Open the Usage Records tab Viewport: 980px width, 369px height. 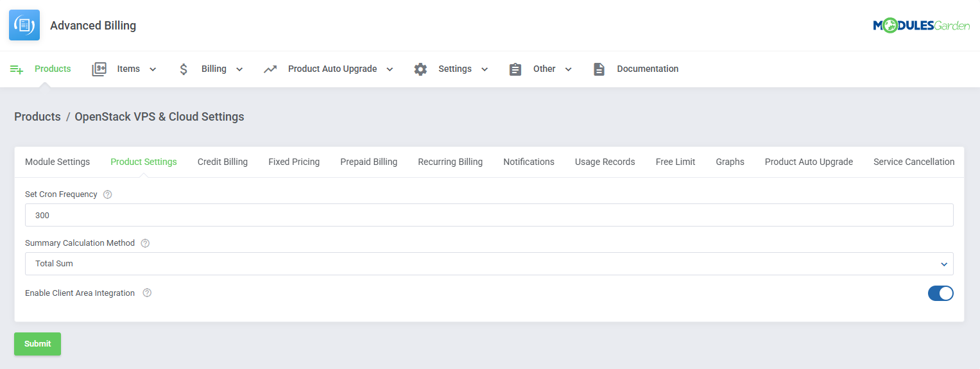pyautogui.click(x=605, y=162)
